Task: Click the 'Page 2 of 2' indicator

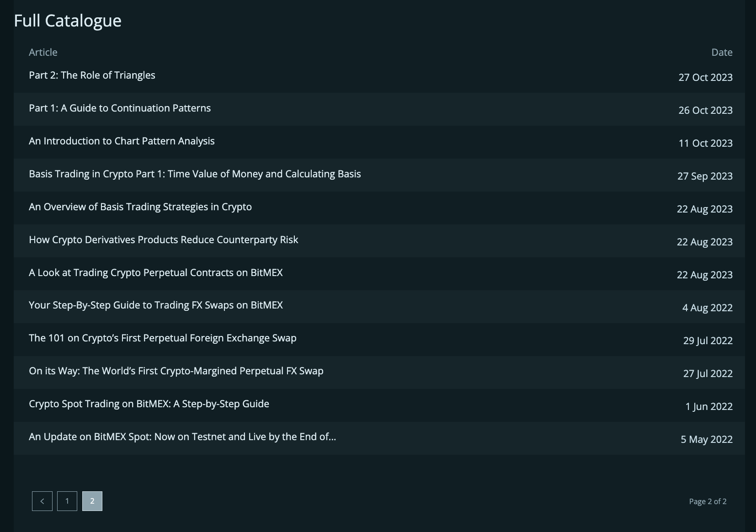Action: pos(708,501)
